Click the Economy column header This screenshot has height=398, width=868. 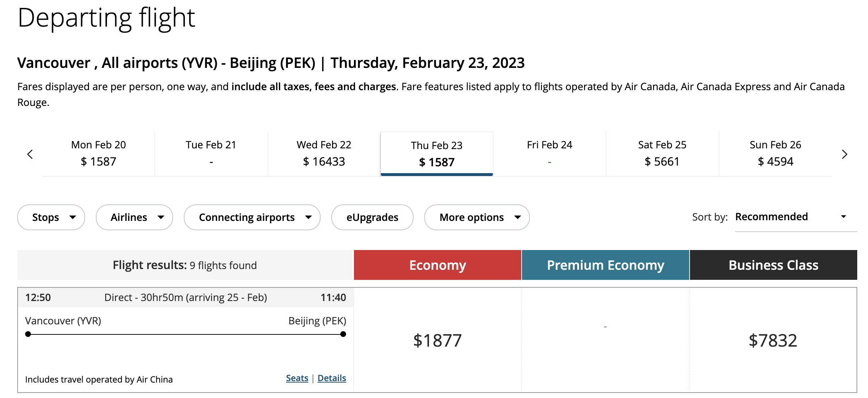click(437, 265)
